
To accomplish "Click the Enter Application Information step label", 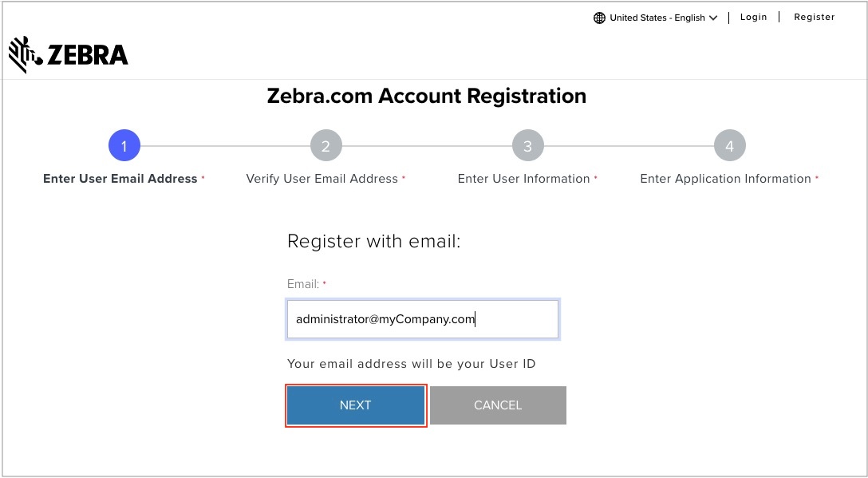I will pyautogui.click(x=725, y=179).
